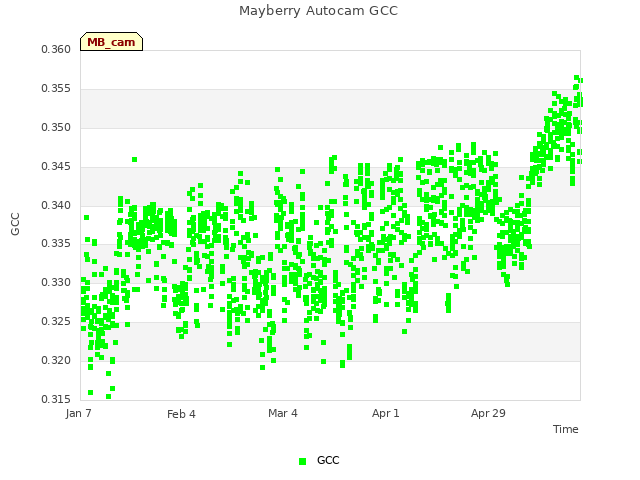640x480 pixels.
Task: Click the 0.320 y-axis value
Action: click(56, 360)
